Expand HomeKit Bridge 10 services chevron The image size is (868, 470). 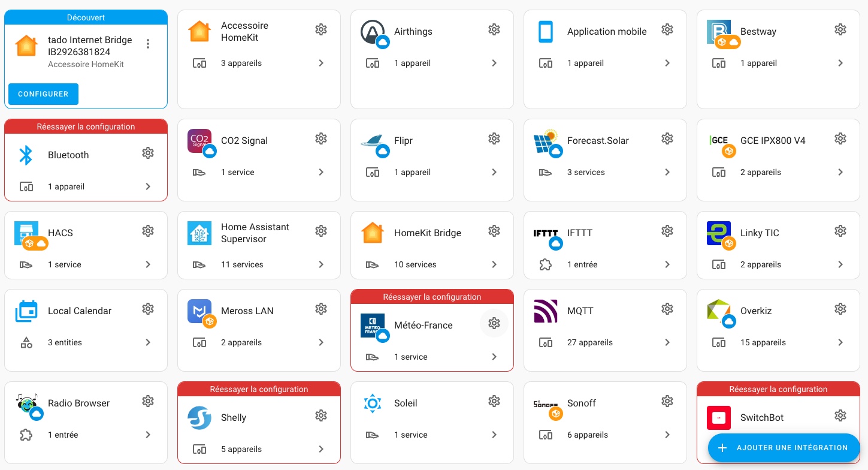pyautogui.click(x=494, y=264)
